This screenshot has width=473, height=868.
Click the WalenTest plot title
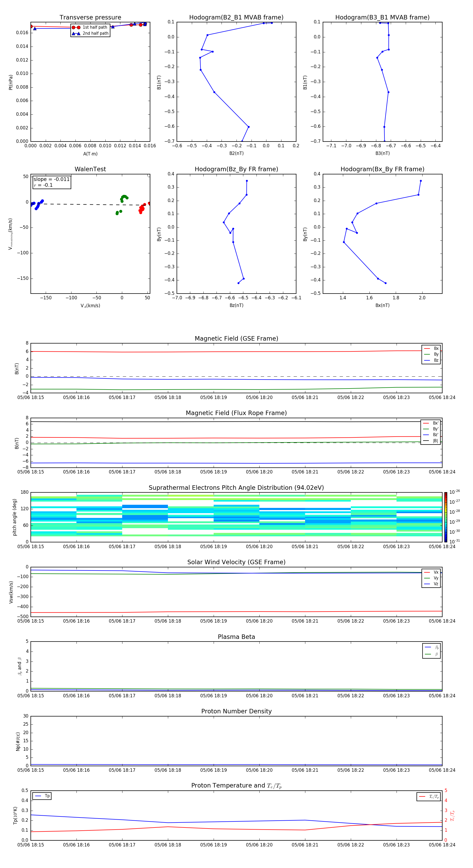click(90, 169)
